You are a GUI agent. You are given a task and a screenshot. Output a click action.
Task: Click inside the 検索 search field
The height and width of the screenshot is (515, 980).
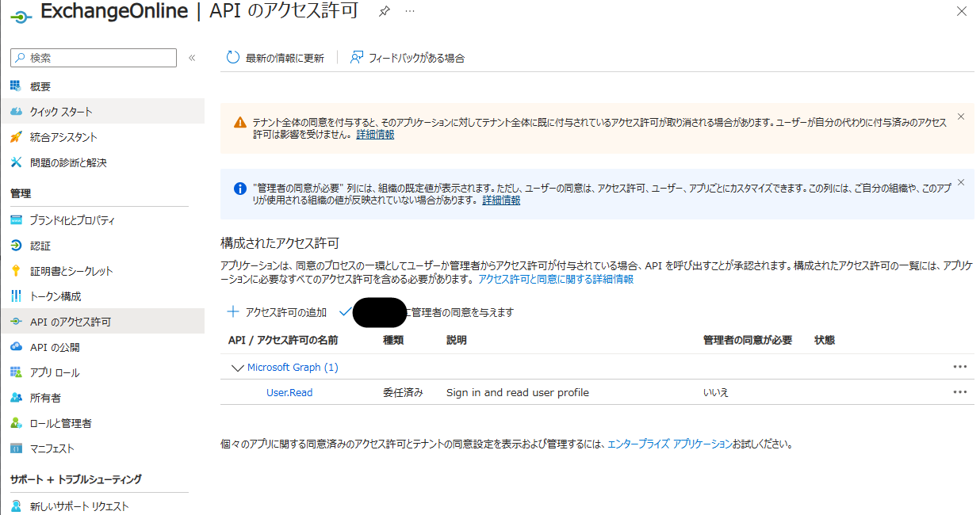[93, 57]
